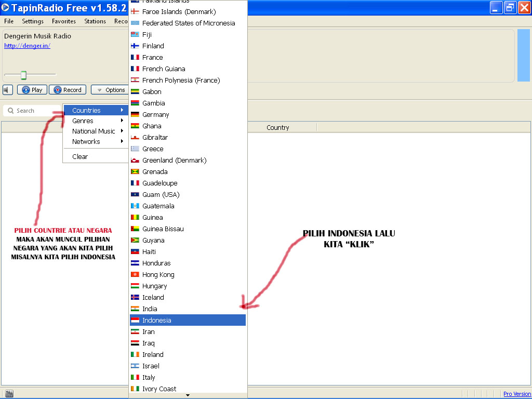The height and width of the screenshot is (399, 532).
Task: Open the Favorites menu
Action: (64, 21)
